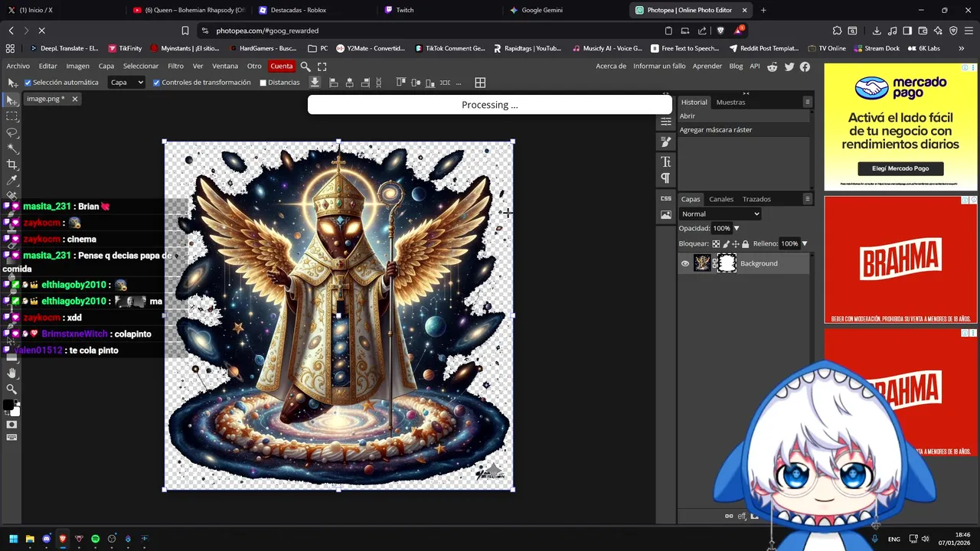Click the Opacidad 100% value field
The height and width of the screenshot is (551, 980).
pyautogui.click(x=721, y=229)
